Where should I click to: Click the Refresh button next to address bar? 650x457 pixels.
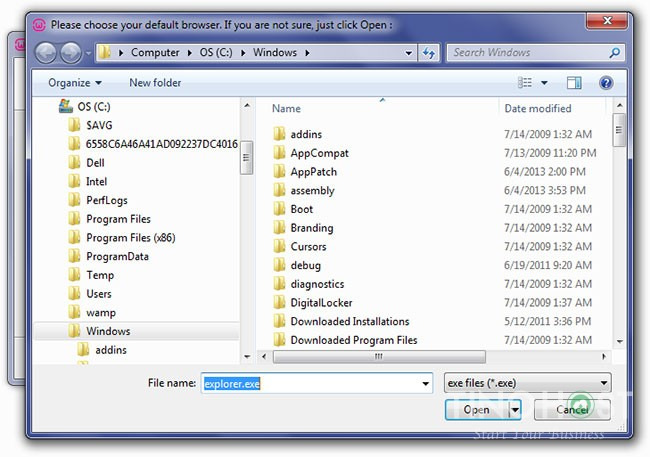(429, 53)
